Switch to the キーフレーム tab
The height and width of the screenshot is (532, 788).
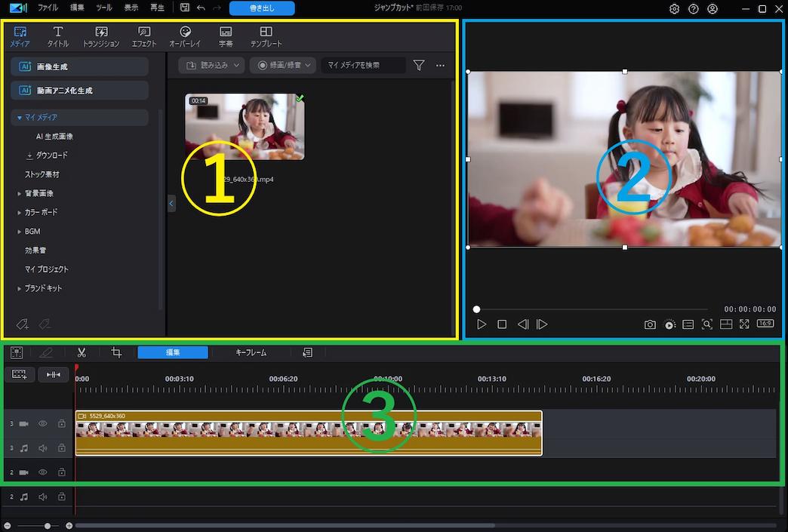[x=250, y=352]
